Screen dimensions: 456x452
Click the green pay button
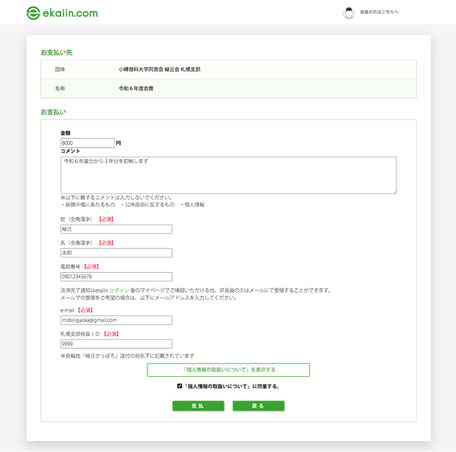198,406
